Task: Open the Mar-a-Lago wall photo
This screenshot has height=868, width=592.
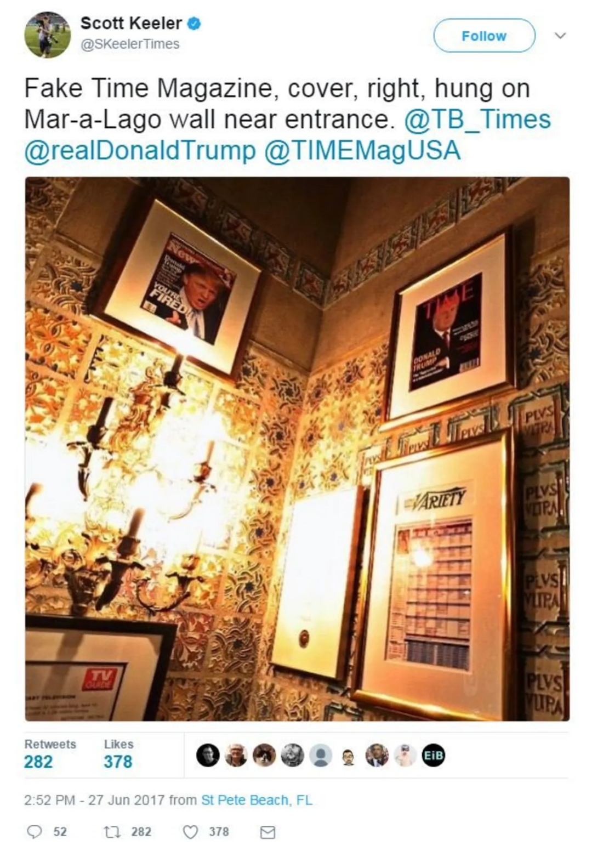Action: 297,449
